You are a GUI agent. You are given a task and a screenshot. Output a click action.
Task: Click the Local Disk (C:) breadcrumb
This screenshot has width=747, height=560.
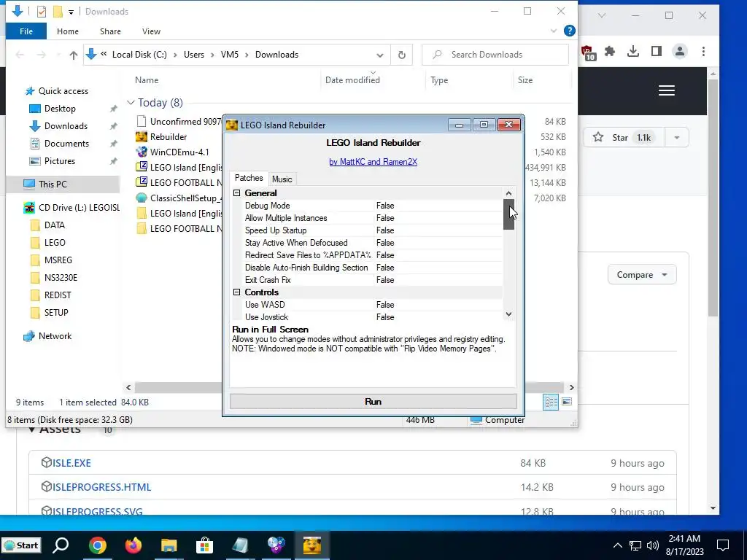(x=139, y=55)
